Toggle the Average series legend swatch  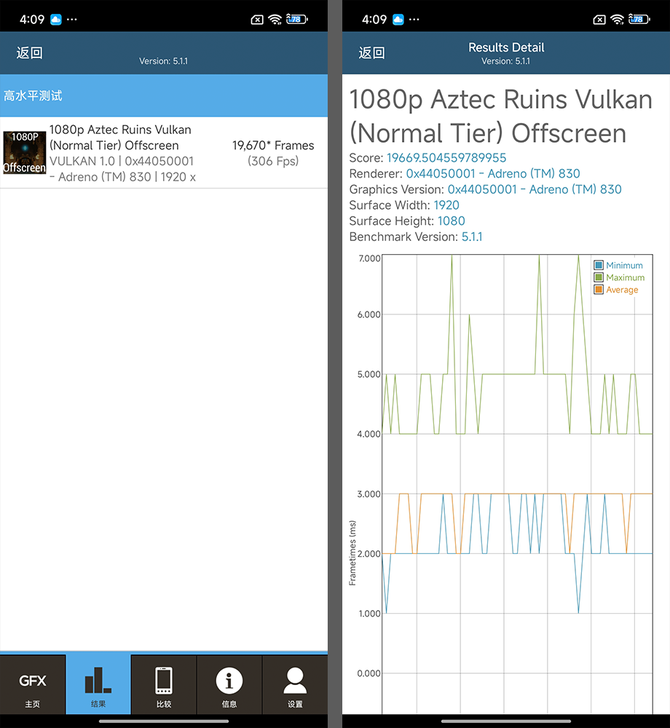[x=599, y=290]
